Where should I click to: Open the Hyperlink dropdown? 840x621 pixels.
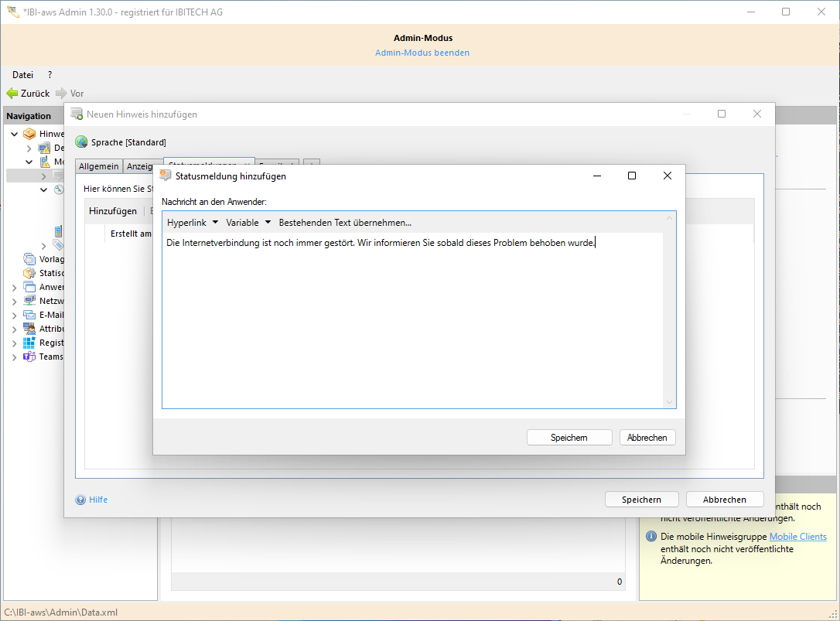pos(193,223)
